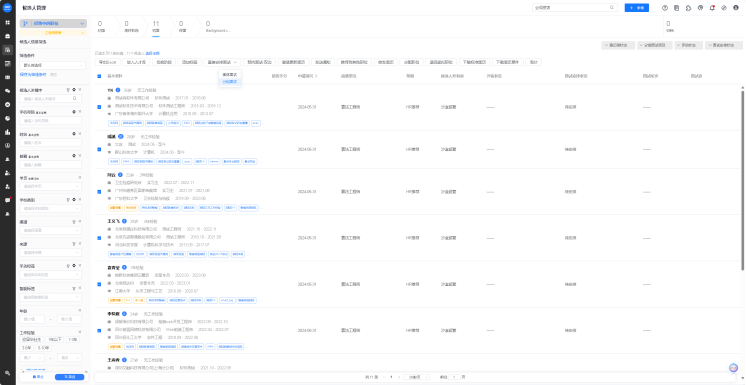Click sort icon on 申请时间 column header
746x385 pixels.
click(316, 76)
